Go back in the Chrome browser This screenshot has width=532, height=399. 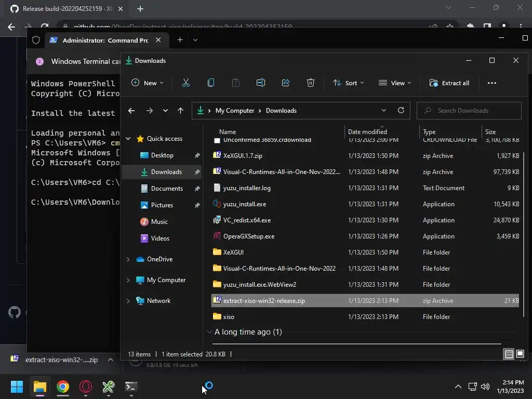(x=11, y=27)
